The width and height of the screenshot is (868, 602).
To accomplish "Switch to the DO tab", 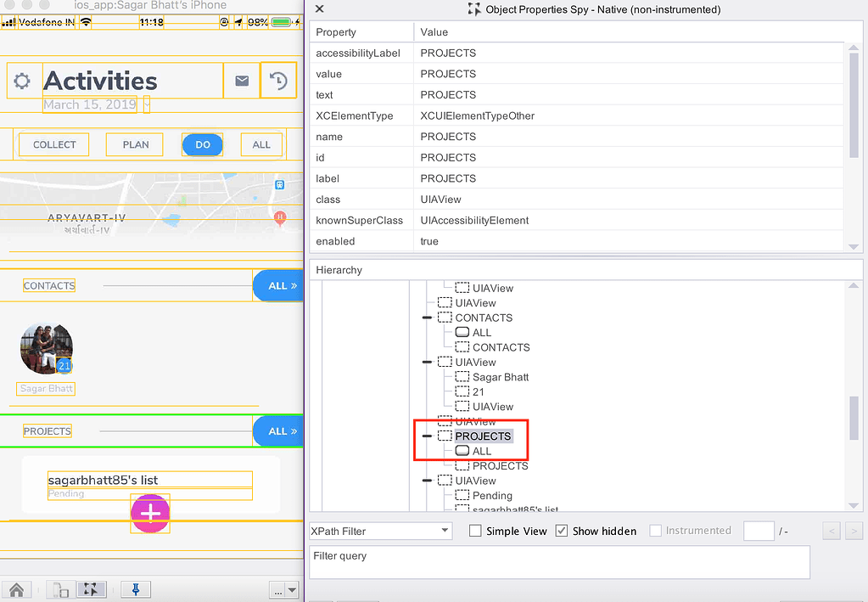I will pyautogui.click(x=202, y=144).
